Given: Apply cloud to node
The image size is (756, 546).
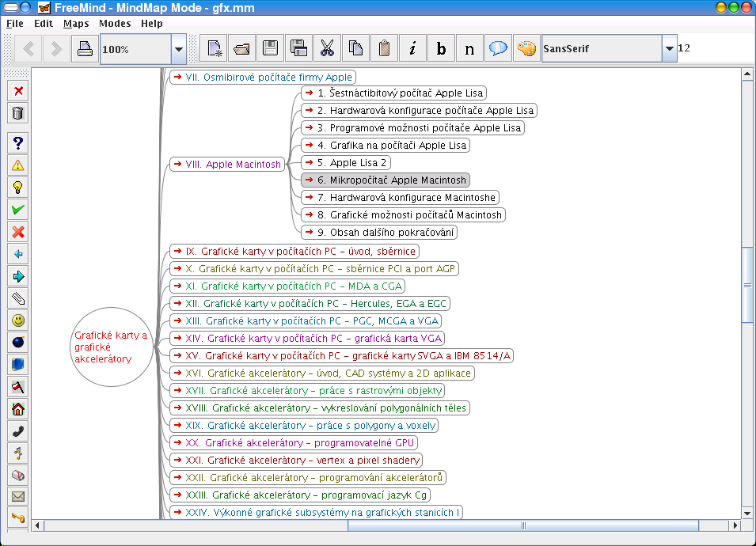Looking at the screenshot, I should (498, 49).
